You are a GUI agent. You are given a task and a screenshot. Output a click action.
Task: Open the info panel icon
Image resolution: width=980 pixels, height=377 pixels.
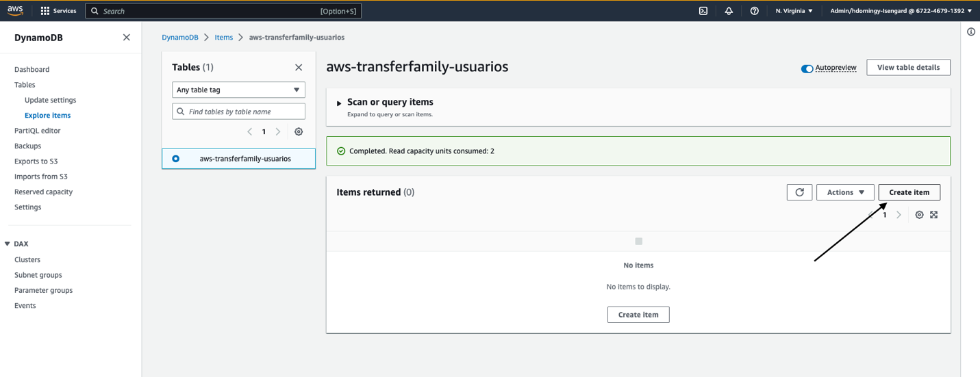970,32
